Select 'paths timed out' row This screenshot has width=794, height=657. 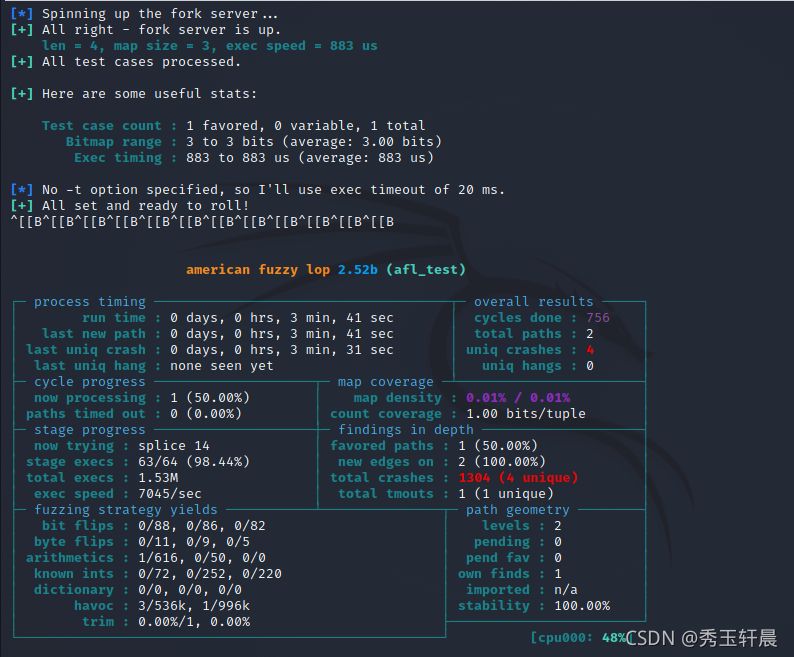coord(134,414)
